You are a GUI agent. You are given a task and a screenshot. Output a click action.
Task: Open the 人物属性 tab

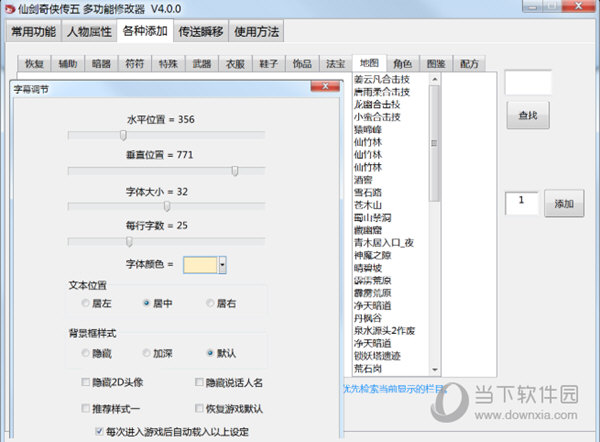pos(89,31)
